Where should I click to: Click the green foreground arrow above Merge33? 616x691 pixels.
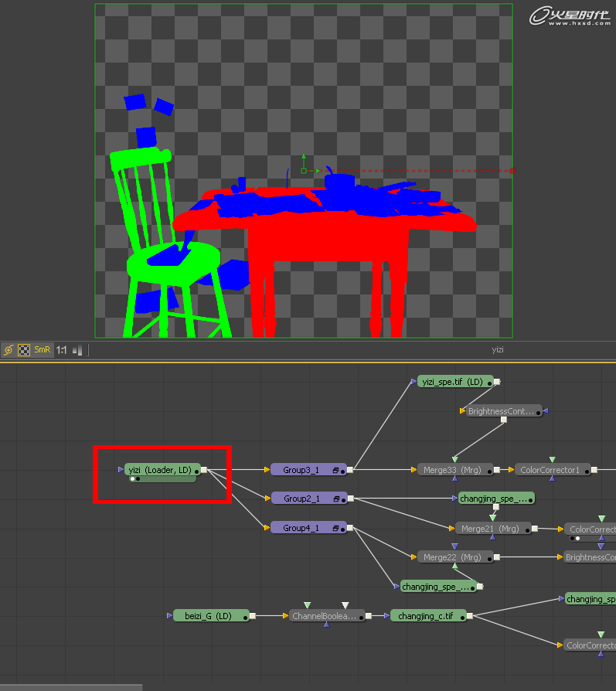click(454, 459)
